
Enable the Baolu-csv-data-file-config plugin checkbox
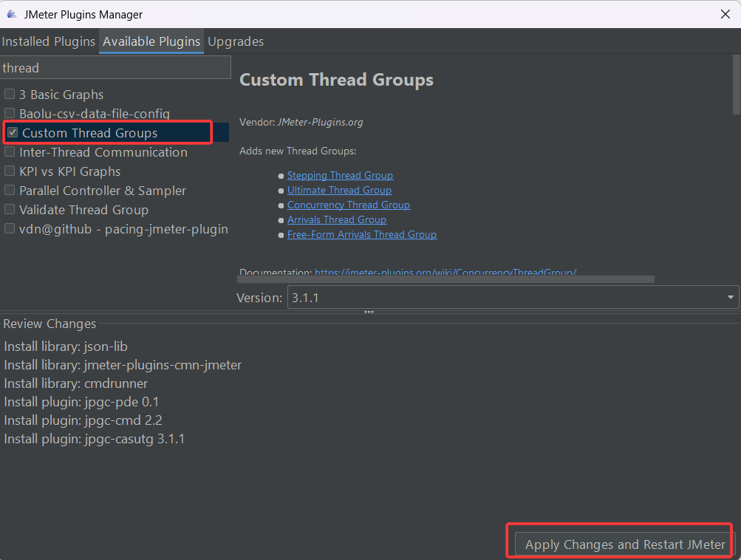click(10, 114)
